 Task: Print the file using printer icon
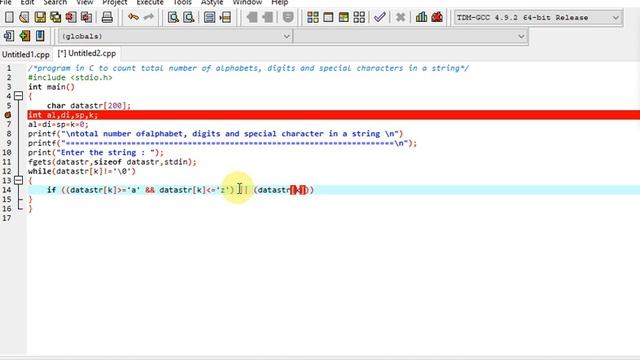point(107,17)
